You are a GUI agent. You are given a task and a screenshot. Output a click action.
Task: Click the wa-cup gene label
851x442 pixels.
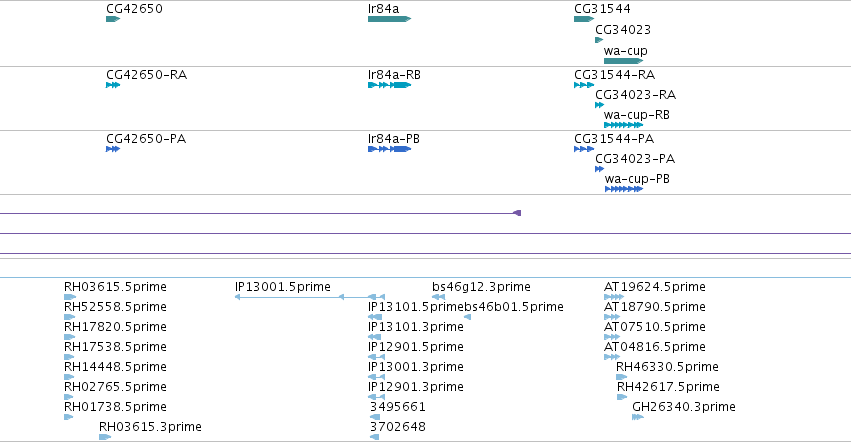pyautogui.click(x=626, y=51)
